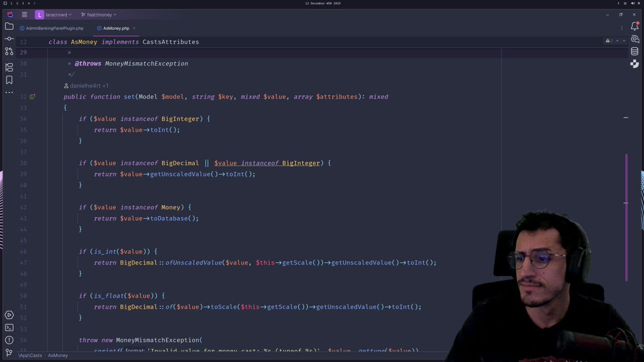Show more tool windows ellipsis
This screenshot has width=644, height=362.
tap(9, 92)
